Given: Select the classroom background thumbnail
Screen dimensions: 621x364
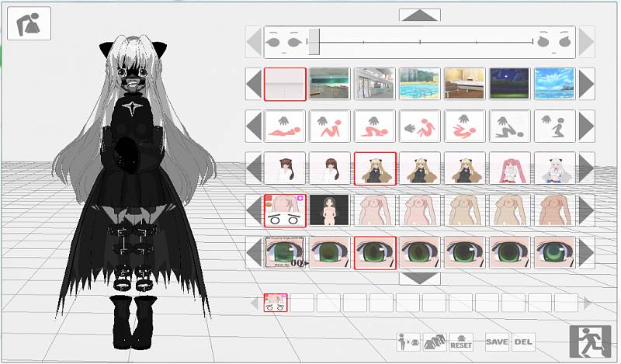Looking at the screenshot, I should click(330, 83).
